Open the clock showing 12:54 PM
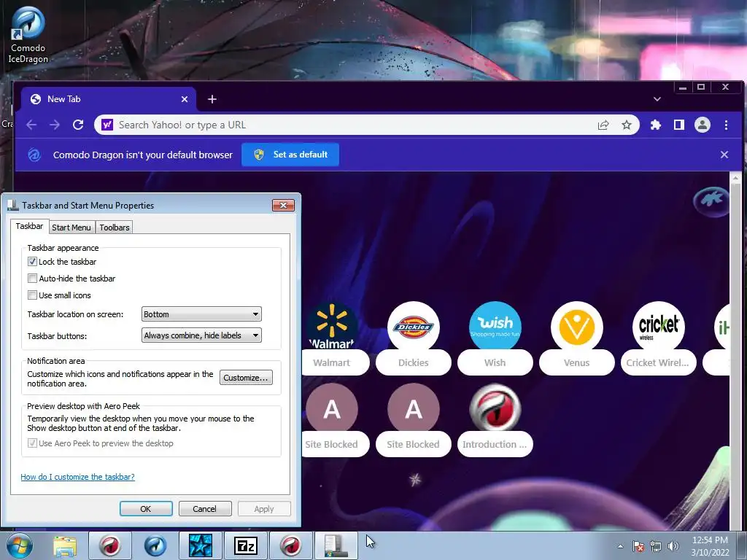Screen dimensions: 747x560 (710, 546)
